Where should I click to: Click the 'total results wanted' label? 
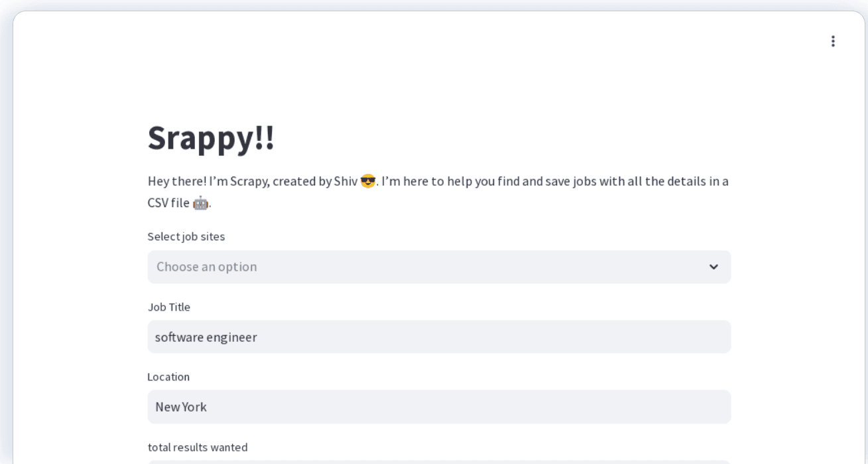pyautogui.click(x=198, y=447)
